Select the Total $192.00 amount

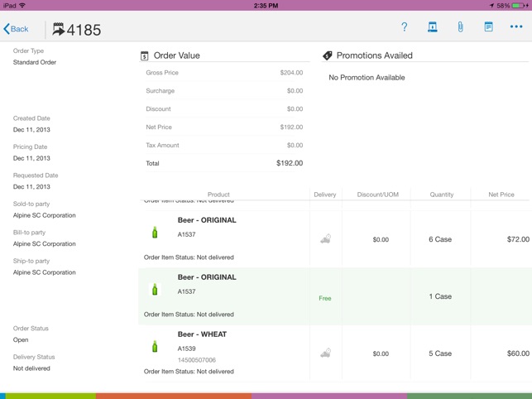click(x=290, y=163)
